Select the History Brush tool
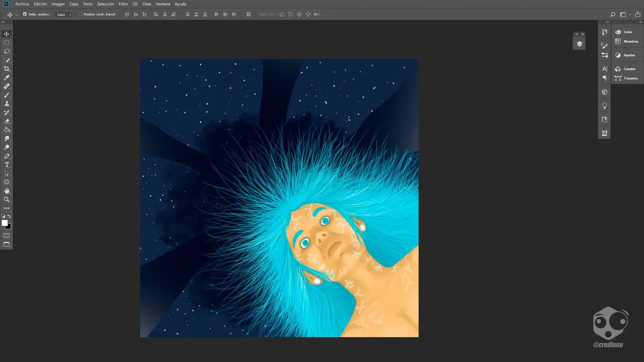The image size is (644, 362). pyautogui.click(x=7, y=112)
